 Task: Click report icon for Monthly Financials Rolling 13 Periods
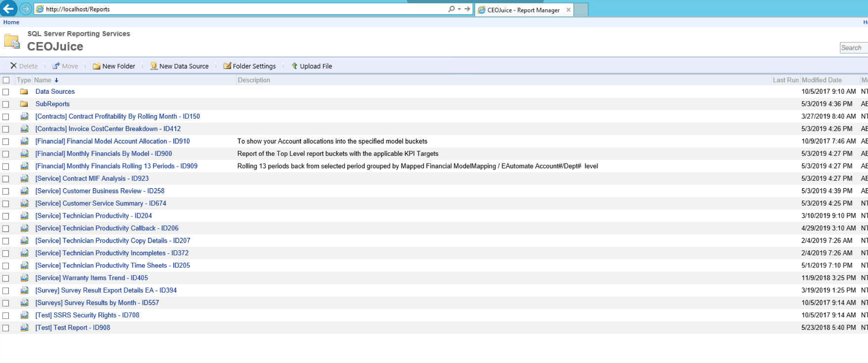coord(24,166)
